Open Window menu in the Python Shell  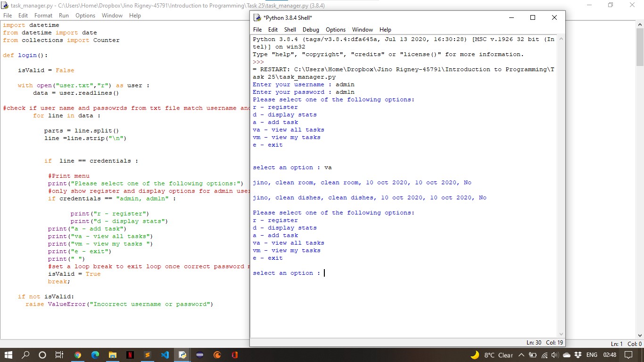[x=363, y=30]
